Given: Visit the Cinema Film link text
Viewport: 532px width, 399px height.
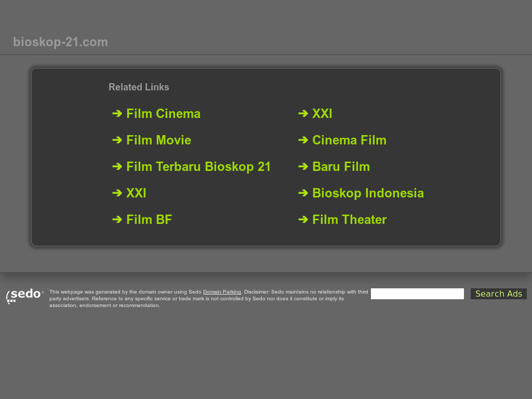Looking at the screenshot, I should (x=349, y=140).
